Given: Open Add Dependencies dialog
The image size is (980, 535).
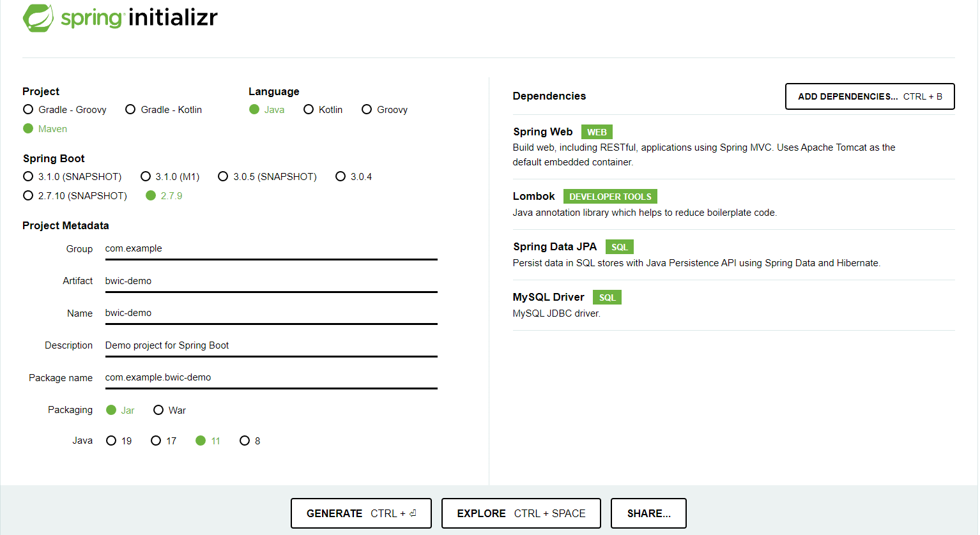Looking at the screenshot, I should 869,96.
